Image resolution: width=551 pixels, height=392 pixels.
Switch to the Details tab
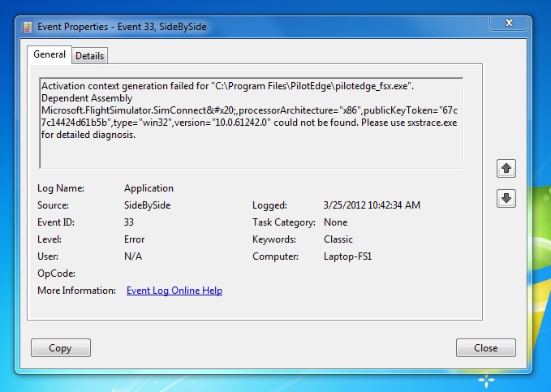pyautogui.click(x=90, y=56)
